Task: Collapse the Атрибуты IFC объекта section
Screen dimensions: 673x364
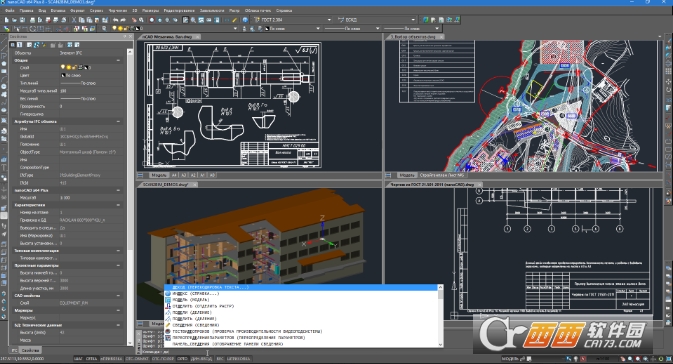Action: [118, 121]
